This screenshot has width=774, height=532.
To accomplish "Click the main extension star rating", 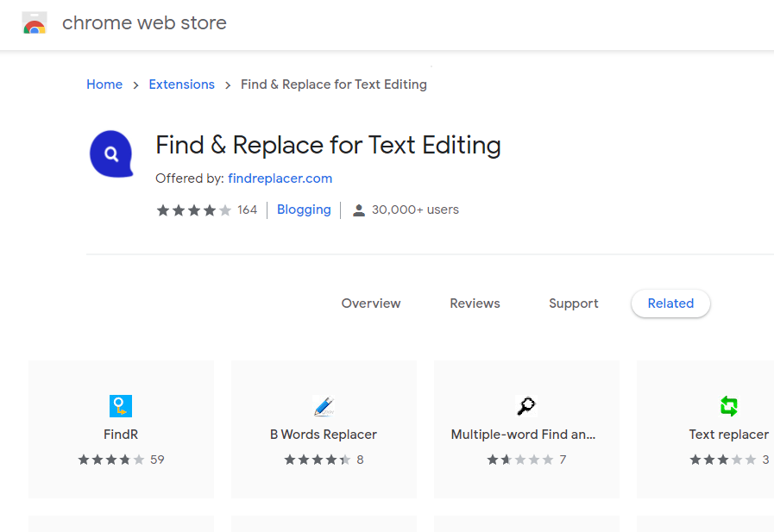I will tap(194, 210).
